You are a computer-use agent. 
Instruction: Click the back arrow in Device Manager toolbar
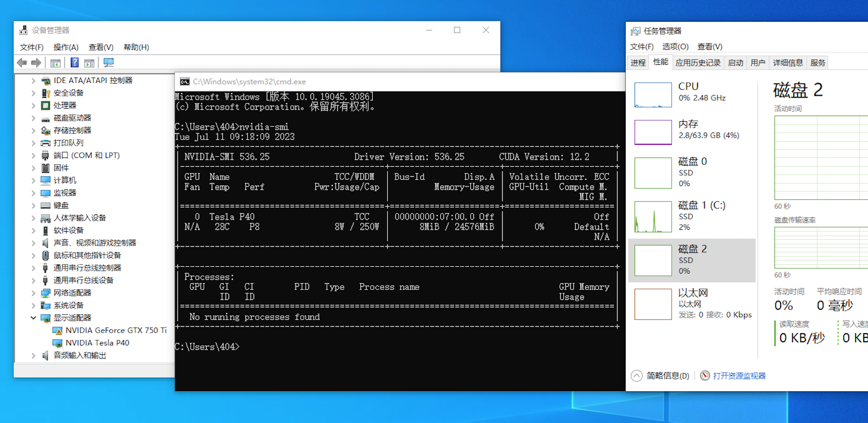(22, 63)
